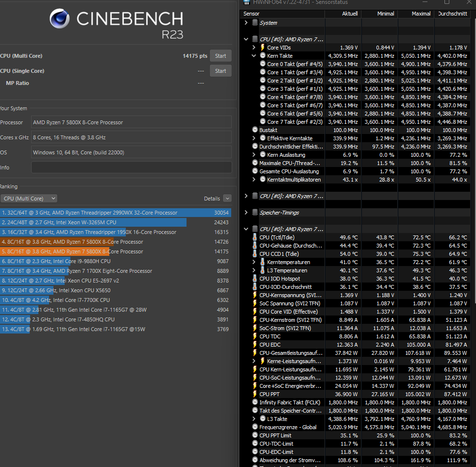Click the icon beside Frequenzgrenze - Global
Screen dimensions: 476x467
(x=255, y=427)
